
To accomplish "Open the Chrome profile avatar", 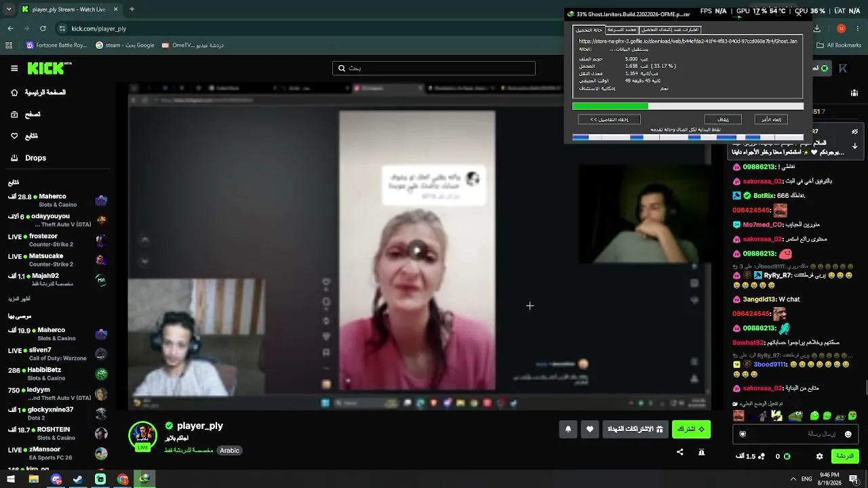I will 841,28.
